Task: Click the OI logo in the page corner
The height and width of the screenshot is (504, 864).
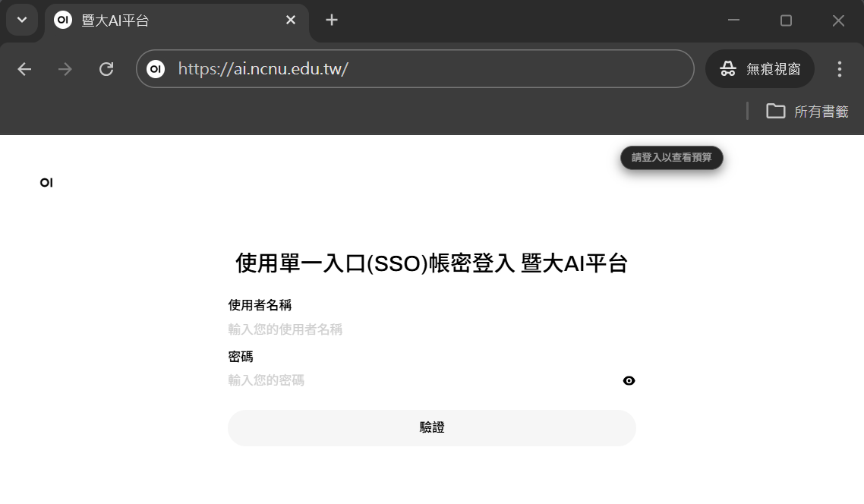Action: (x=46, y=182)
